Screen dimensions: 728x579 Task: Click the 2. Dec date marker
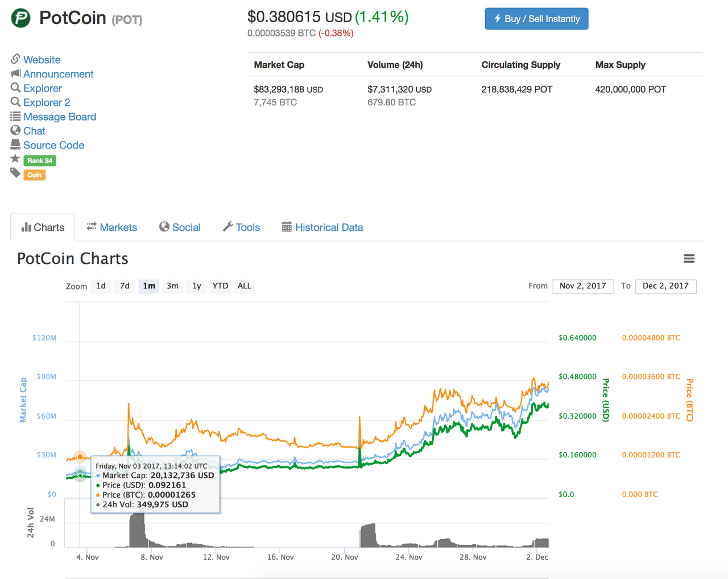point(537,557)
